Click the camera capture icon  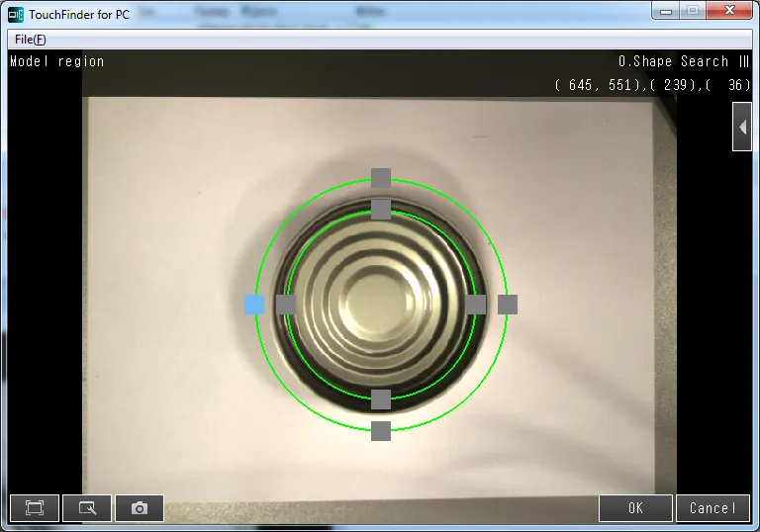140,507
